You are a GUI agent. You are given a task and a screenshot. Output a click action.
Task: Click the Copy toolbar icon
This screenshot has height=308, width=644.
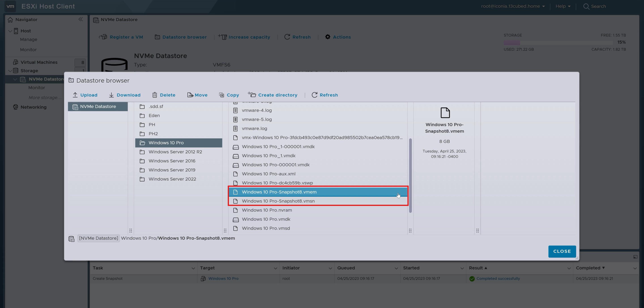(x=222, y=95)
